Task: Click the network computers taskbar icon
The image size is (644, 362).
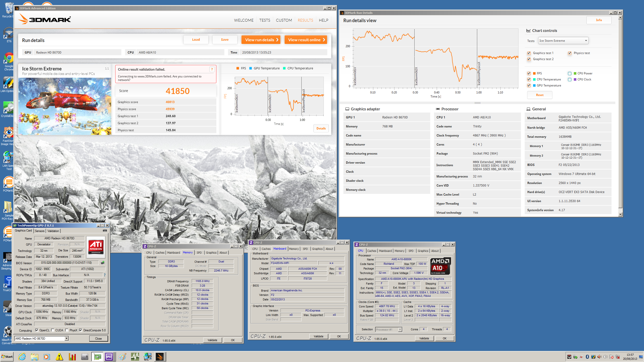Action: point(148,357)
